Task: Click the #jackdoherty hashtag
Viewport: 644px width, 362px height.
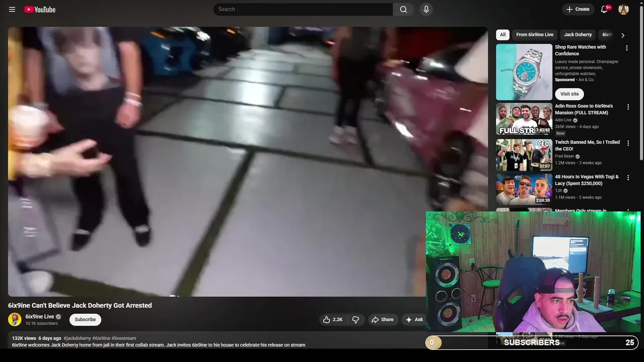Action: pos(77,338)
